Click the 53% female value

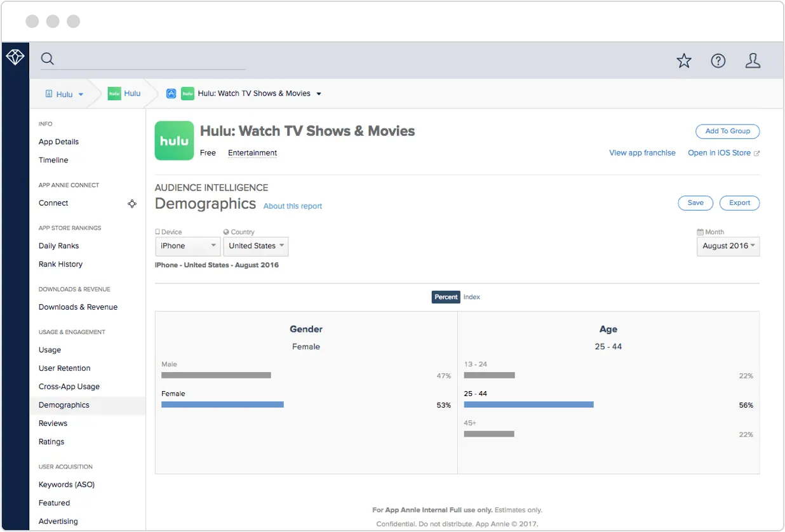coord(443,406)
